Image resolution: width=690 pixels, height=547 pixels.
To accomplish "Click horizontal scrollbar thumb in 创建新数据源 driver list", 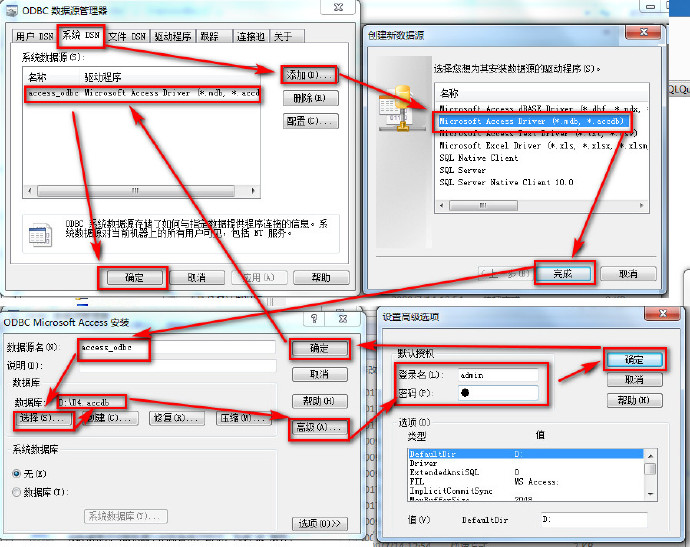I will (x=483, y=206).
